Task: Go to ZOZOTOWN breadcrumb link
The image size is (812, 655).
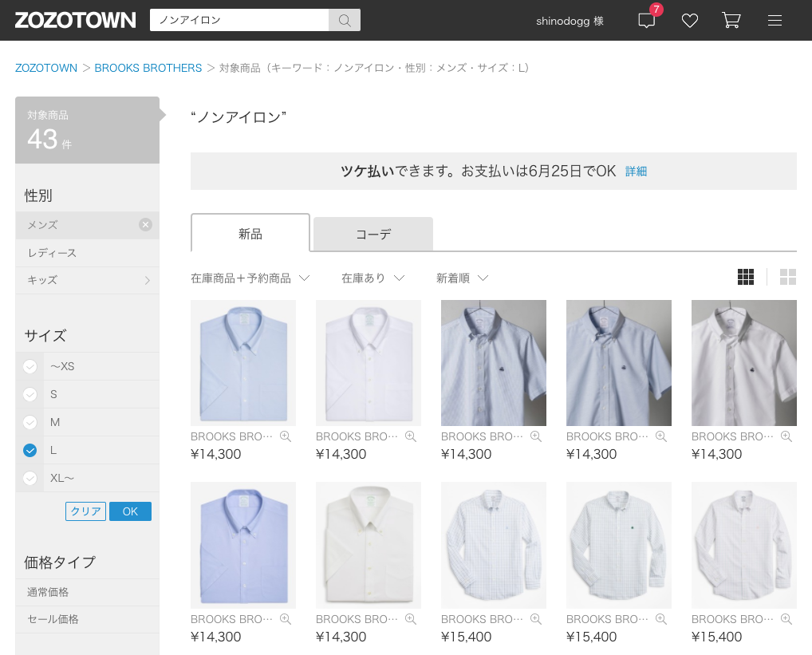Action: 46,68
